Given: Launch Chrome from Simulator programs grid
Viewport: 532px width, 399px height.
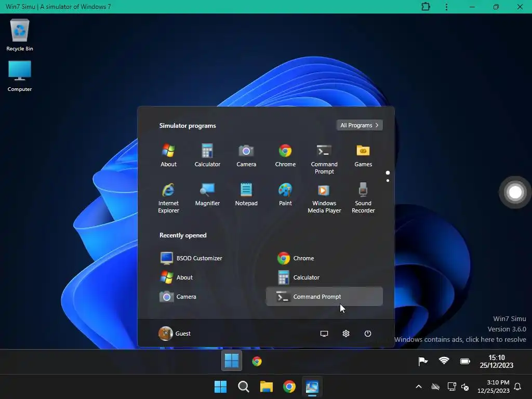Looking at the screenshot, I should [285, 155].
